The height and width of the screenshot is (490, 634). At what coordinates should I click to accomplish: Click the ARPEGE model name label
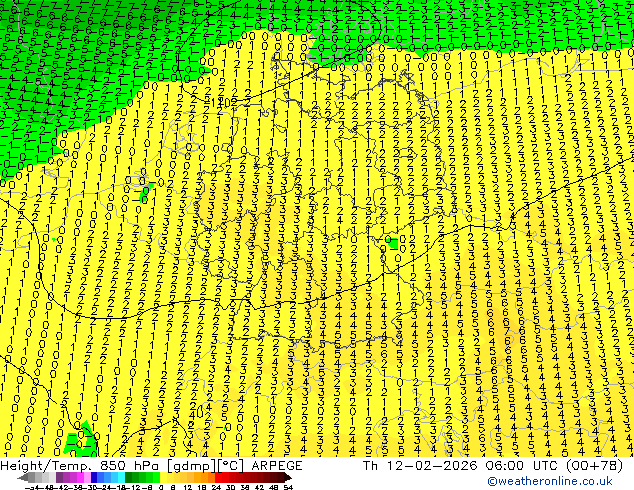tap(277, 466)
